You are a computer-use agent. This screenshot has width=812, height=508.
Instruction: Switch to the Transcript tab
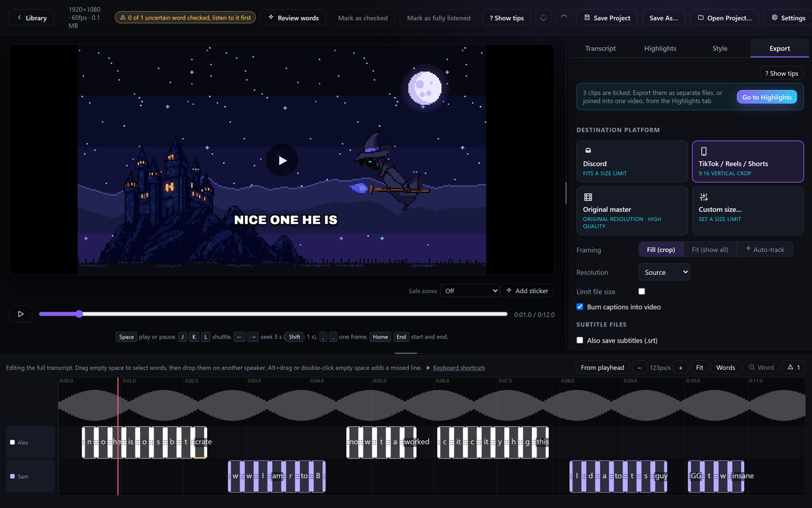pos(600,48)
